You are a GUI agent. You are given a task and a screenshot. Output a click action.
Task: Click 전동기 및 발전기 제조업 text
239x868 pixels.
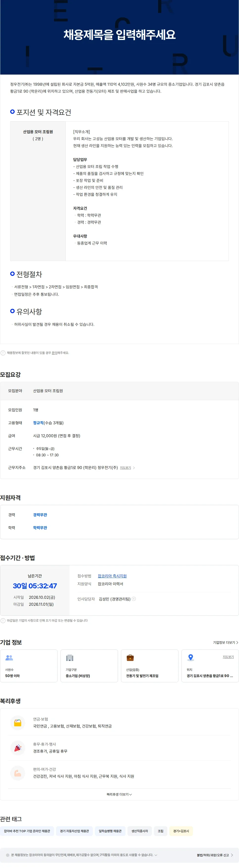coord(142,676)
